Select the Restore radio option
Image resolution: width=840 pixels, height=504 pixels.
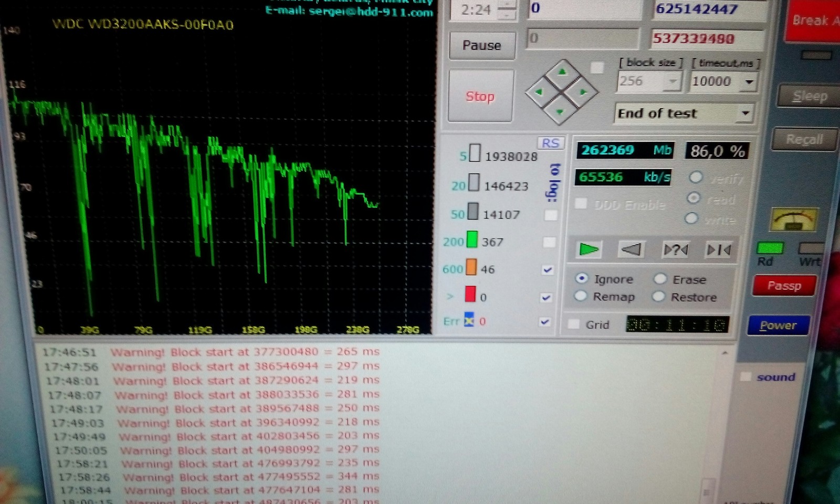pyautogui.click(x=685, y=297)
